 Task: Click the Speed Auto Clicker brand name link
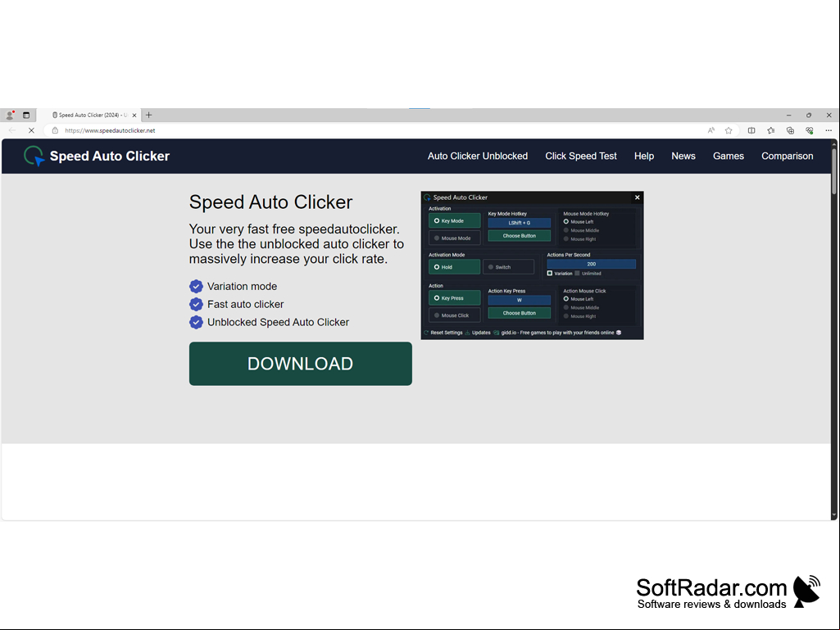(x=109, y=156)
